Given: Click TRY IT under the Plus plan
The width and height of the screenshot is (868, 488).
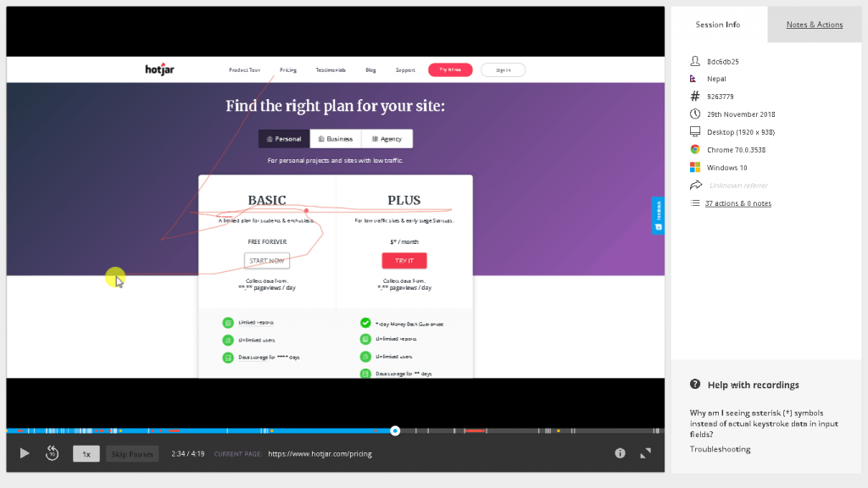Looking at the screenshot, I should 404,261.
